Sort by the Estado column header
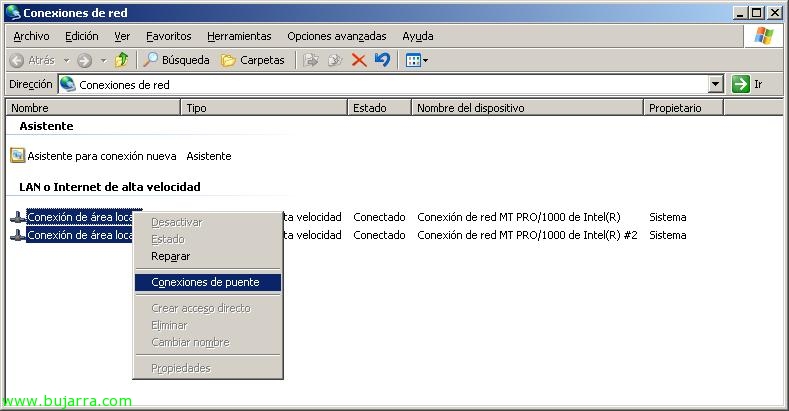This screenshot has width=789, height=411. click(x=379, y=108)
